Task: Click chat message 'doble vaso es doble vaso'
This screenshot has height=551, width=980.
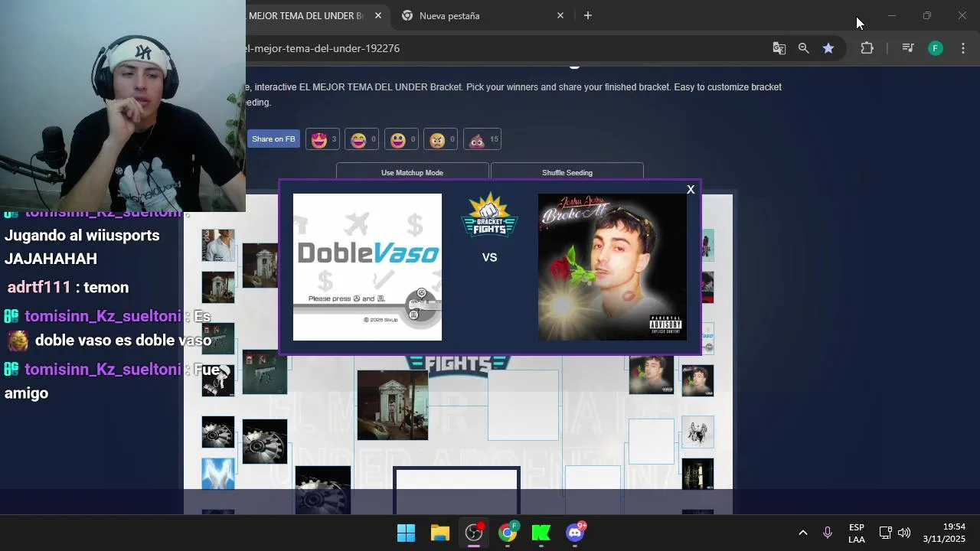Action: click(x=123, y=340)
